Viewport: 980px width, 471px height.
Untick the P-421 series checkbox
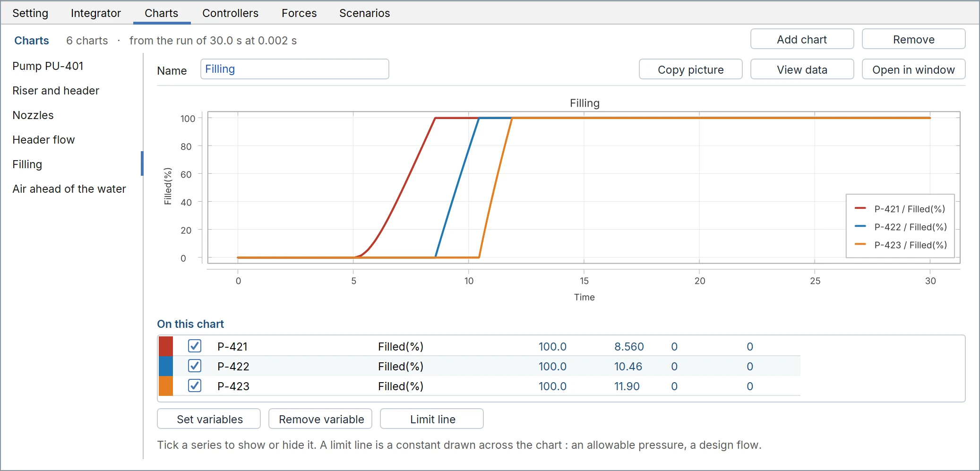195,346
